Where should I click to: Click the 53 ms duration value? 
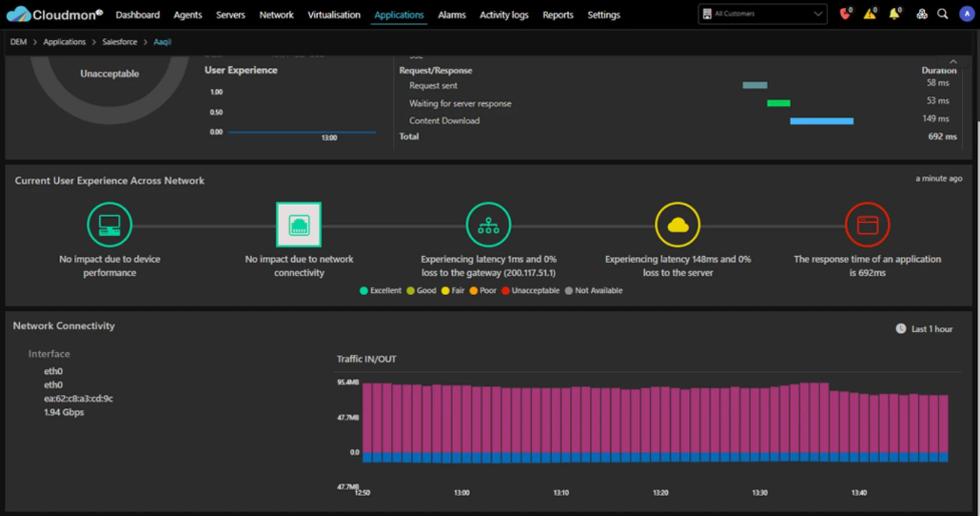click(x=937, y=101)
